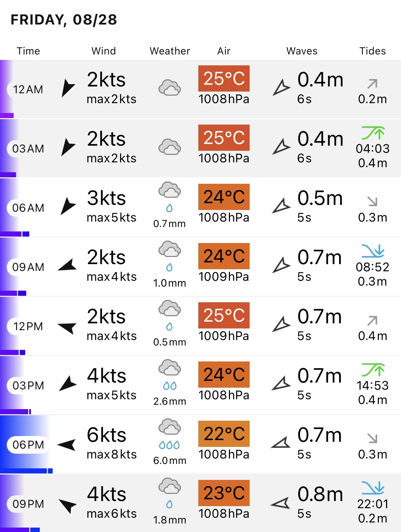
Task: Tap the falling tide arrow at 06 PM
Action: coord(372,438)
